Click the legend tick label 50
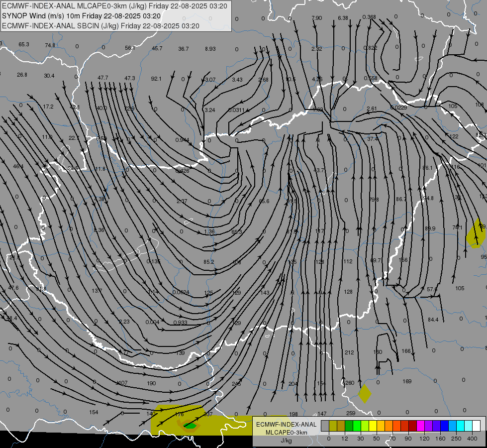 click(x=377, y=439)
